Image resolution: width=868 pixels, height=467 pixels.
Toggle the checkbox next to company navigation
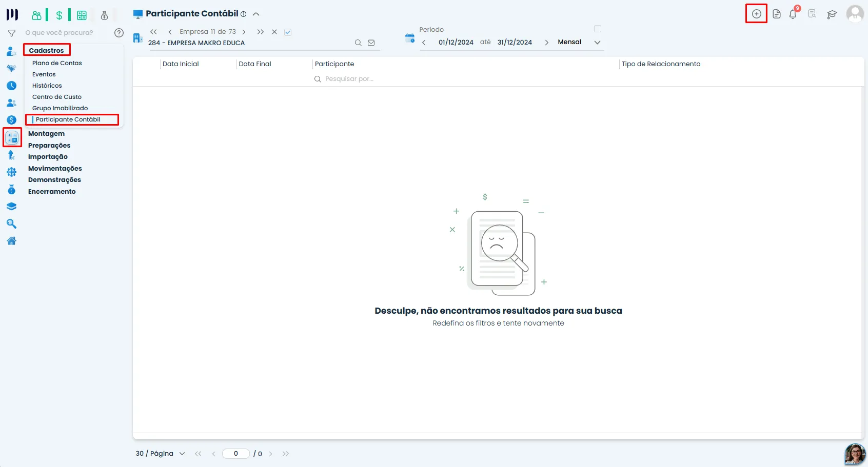pos(288,32)
